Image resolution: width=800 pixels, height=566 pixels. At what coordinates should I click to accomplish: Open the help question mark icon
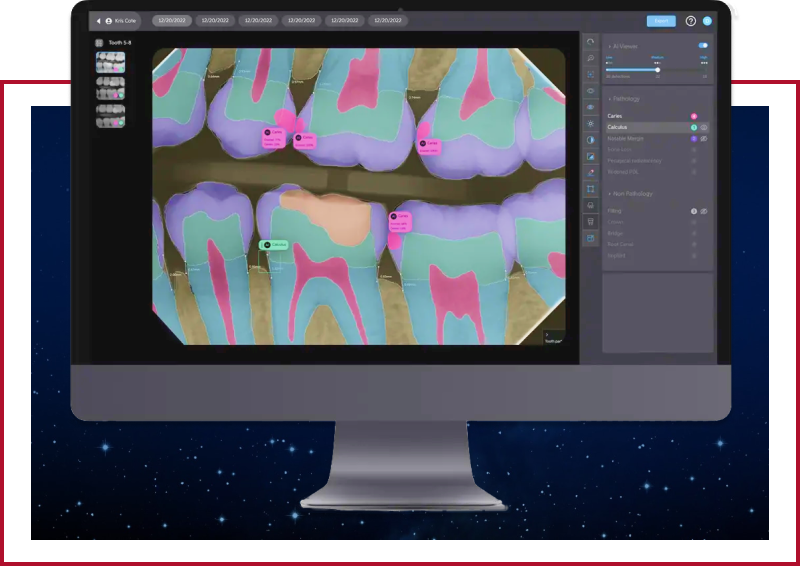point(690,21)
